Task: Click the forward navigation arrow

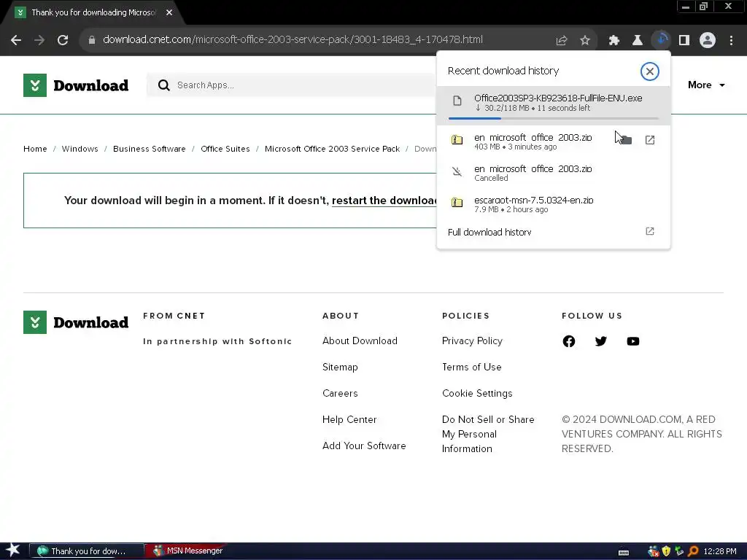Action: coord(39,40)
